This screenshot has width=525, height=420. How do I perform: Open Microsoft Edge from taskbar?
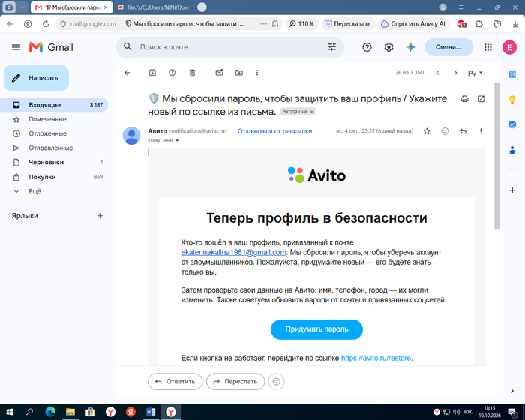tap(50, 412)
